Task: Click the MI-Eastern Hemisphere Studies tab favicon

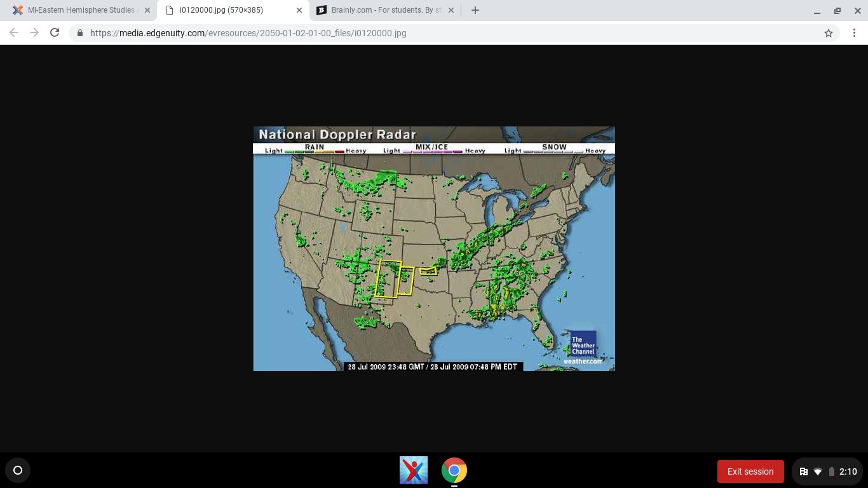Action: (x=18, y=10)
